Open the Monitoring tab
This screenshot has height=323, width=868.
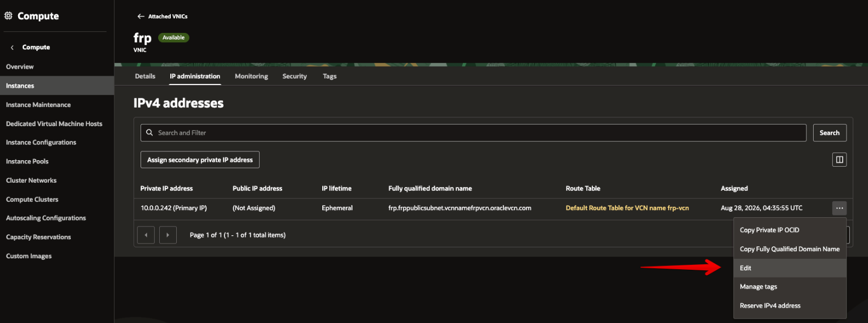[x=251, y=76]
